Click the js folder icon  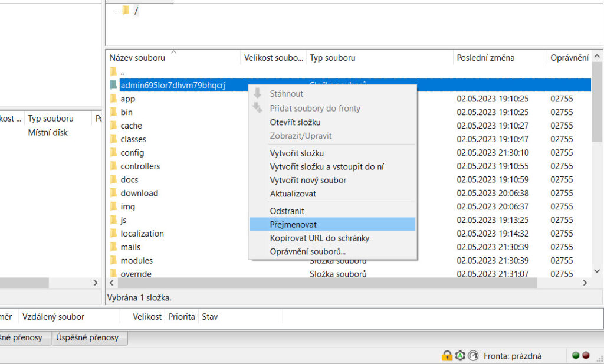113,219
